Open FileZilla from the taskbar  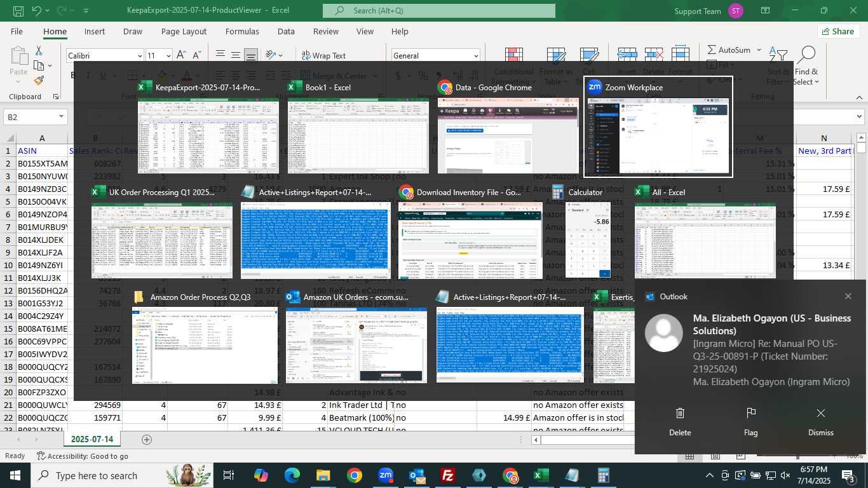tap(448, 475)
